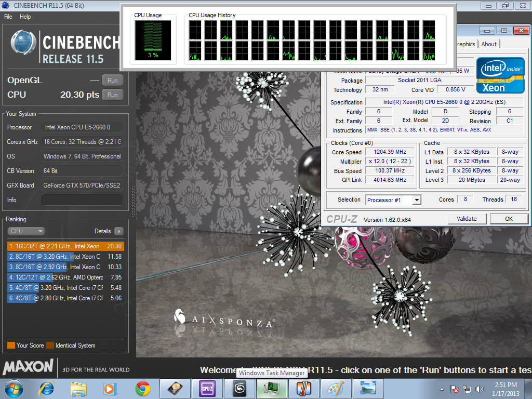Viewport: 532px width, 399px height.
Task: Select the AMD Opteron ranking row
Action: point(65,277)
